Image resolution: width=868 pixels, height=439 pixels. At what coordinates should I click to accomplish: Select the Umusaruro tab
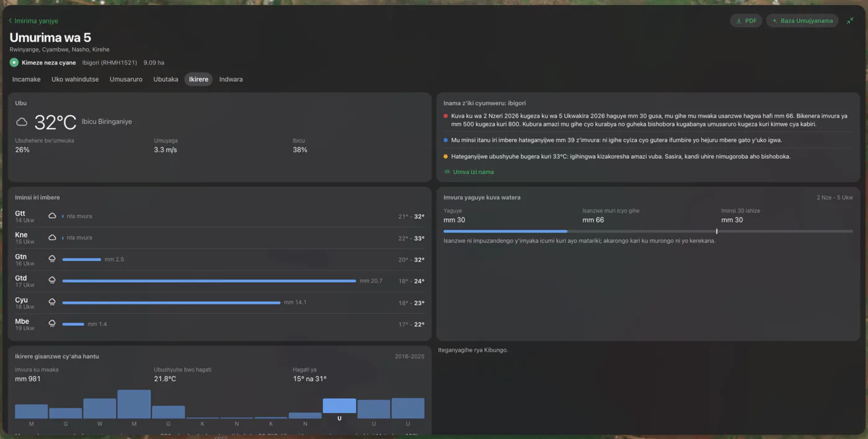click(126, 79)
